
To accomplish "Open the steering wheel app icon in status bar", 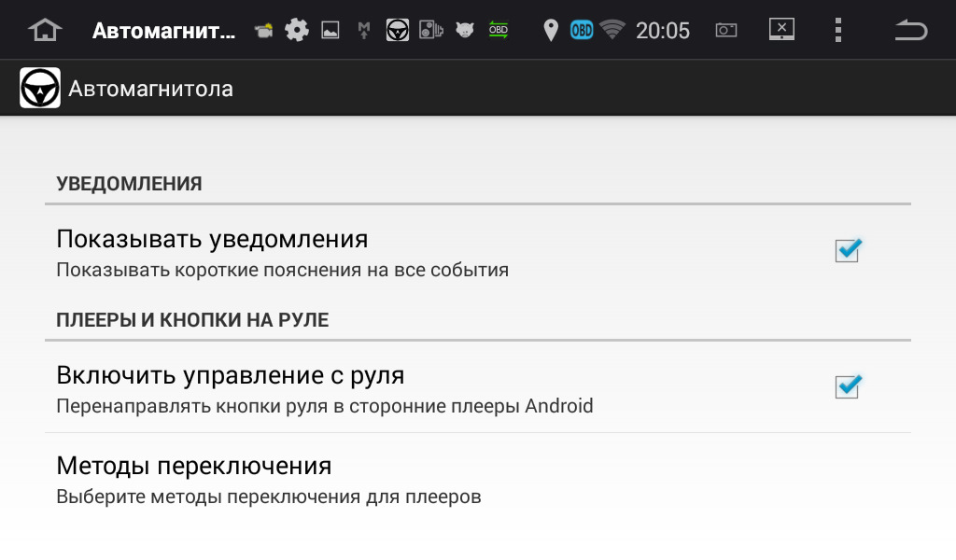I will tap(396, 29).
